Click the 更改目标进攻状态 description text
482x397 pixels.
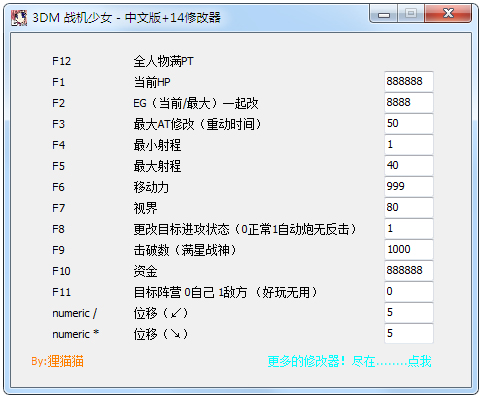click(x=245, y=229)
